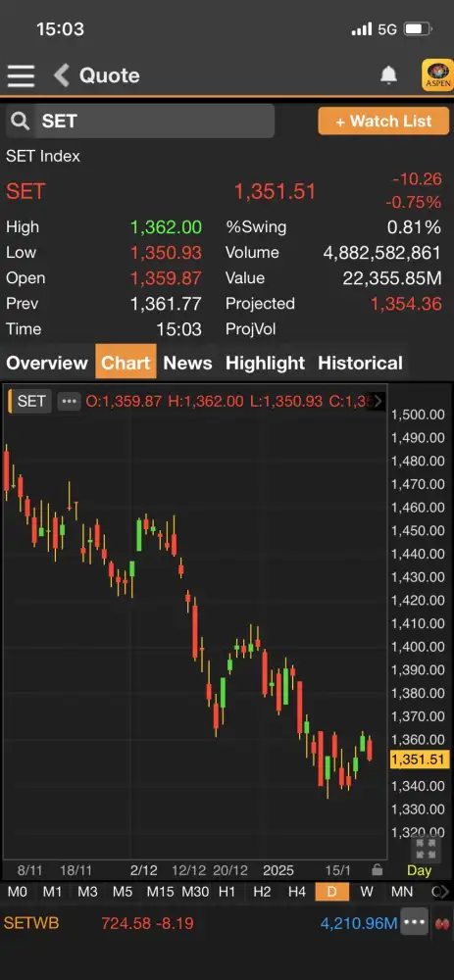Select the H1 hourly timeframe
This screenshot has width=454, height=980.
click(x=227, y=892)
